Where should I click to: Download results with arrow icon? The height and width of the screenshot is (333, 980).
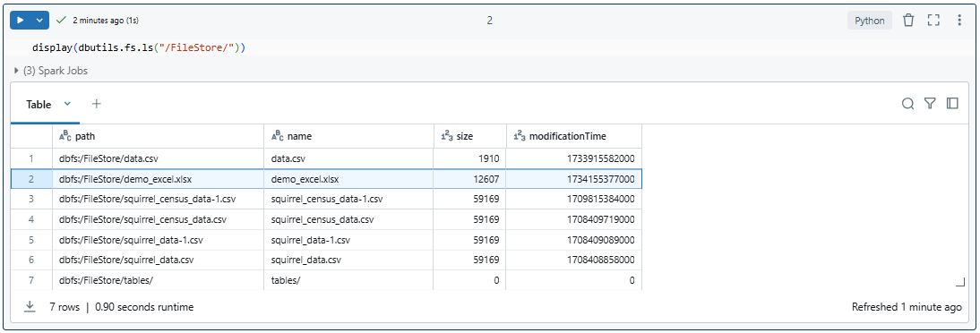point(30,307)
